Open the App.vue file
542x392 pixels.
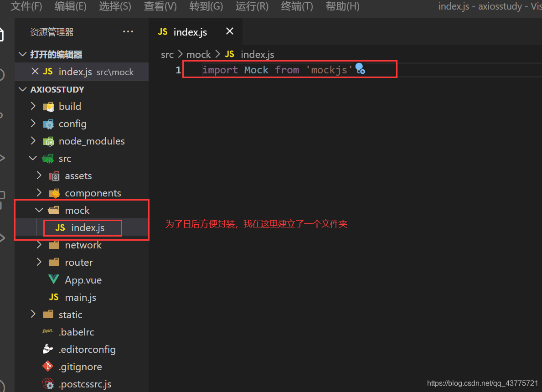click(83, 280)
